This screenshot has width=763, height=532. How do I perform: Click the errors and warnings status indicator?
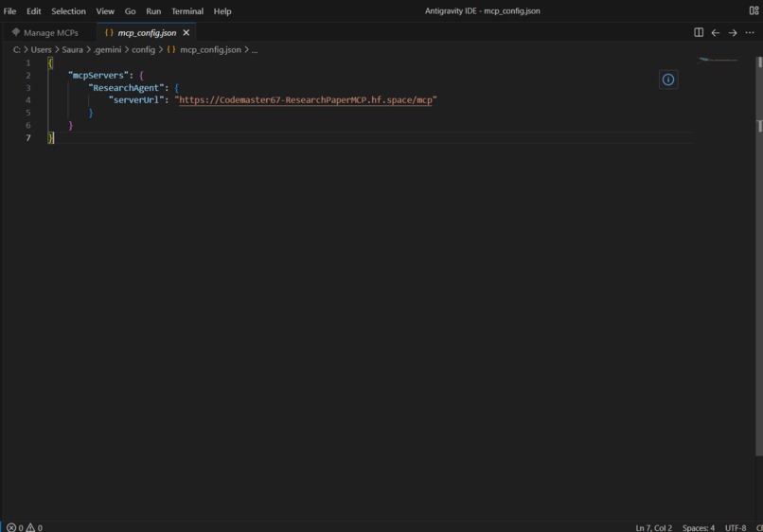point(25,527)
